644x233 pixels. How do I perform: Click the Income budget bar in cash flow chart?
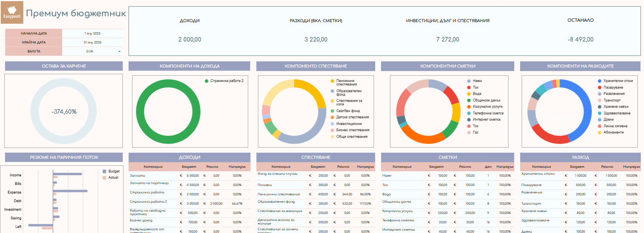point(68,174)
